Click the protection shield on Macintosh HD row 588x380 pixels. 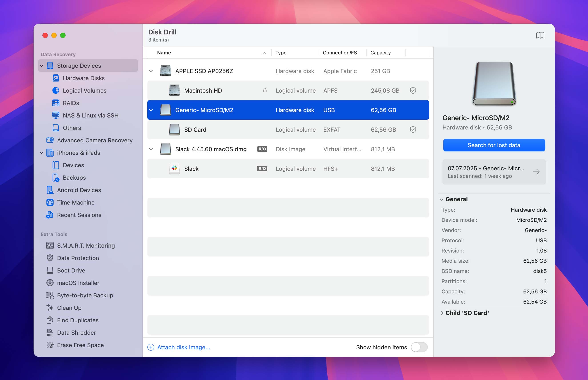(x=413, y=91)
